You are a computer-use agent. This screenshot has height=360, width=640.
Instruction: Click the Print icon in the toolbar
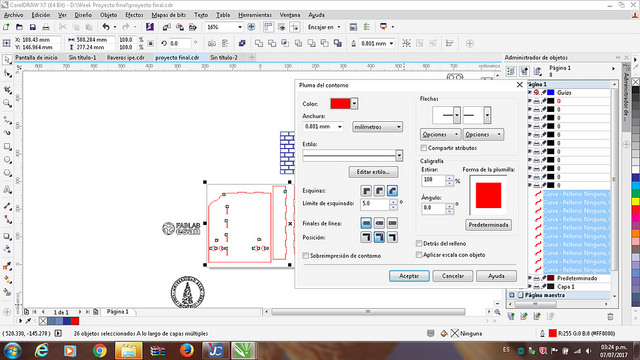point(46,27)
